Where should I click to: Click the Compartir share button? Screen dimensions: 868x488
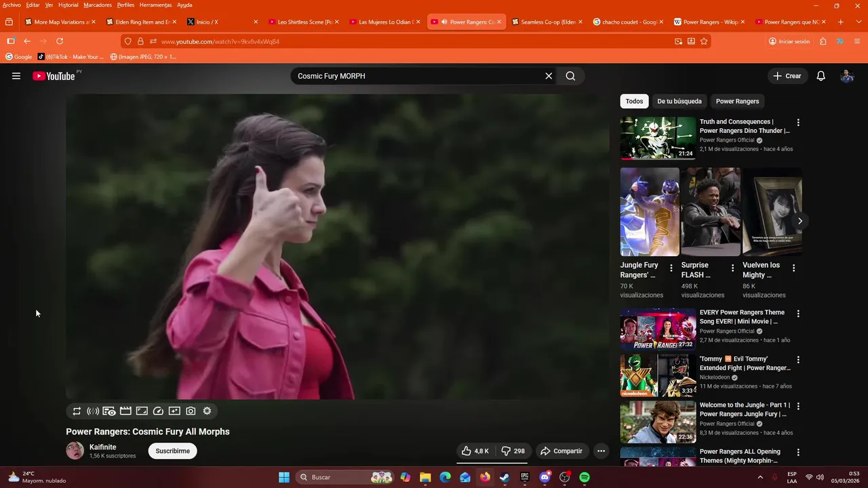click(x=561, y=451)
